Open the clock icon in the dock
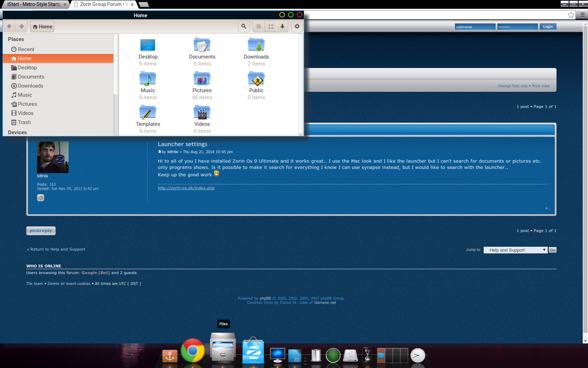 tap(418, 355)
